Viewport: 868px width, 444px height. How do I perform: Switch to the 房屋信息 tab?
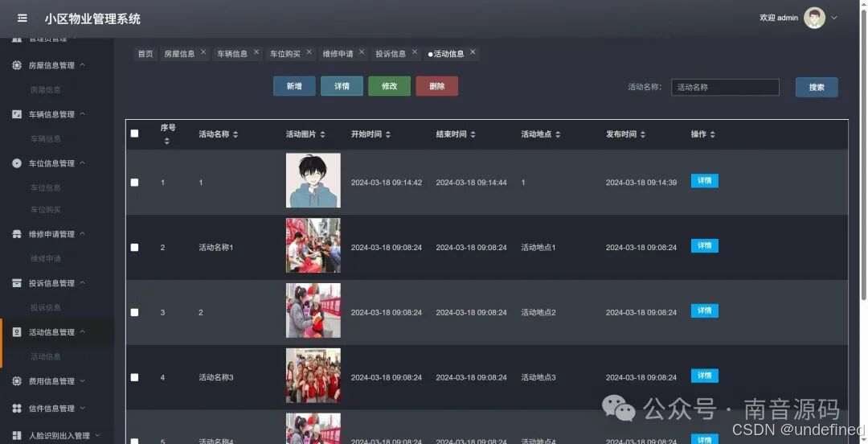click(x=179, y=54)
